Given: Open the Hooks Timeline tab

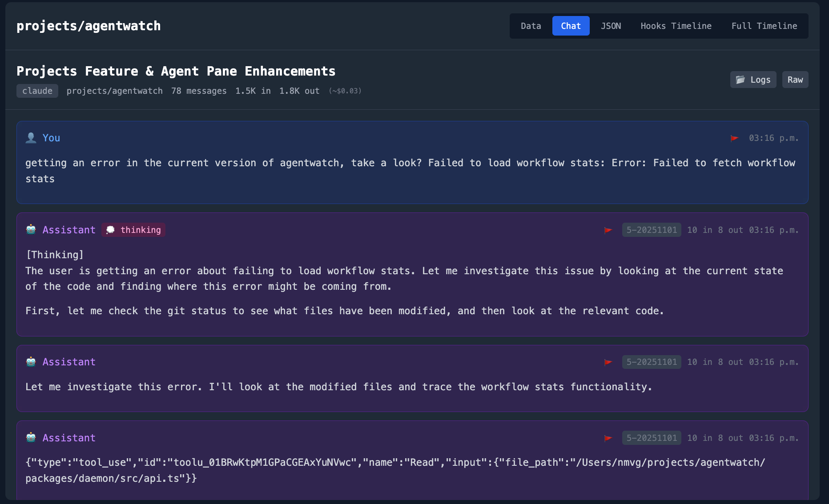Looking at the screenshot, I should coord(676,26).
